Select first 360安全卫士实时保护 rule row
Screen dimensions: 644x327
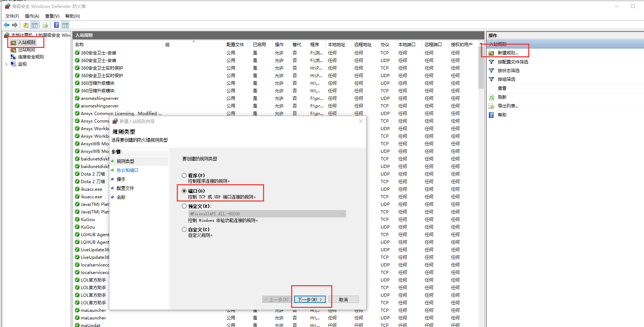pyautogui.click(x=276, y=68)
